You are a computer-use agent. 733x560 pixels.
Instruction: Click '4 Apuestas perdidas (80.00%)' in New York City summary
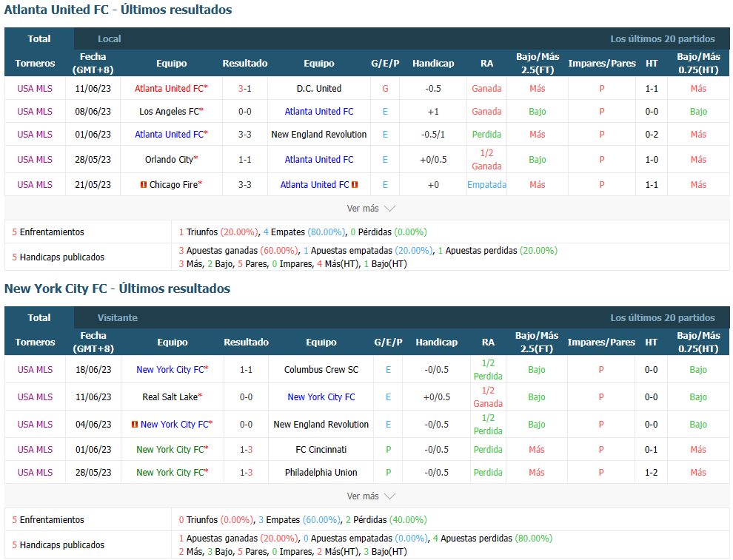(492, 539)
